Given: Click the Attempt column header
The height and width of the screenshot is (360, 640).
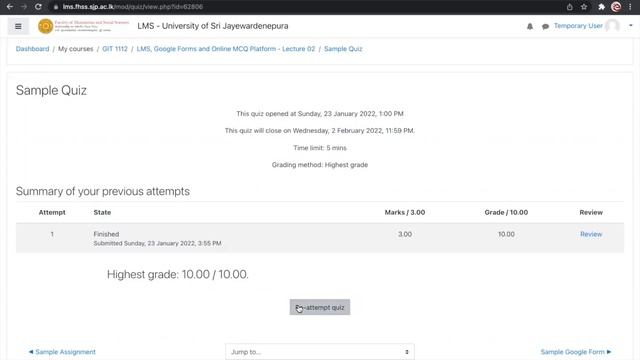Looking at the screenshot, I should pos(52,212).
